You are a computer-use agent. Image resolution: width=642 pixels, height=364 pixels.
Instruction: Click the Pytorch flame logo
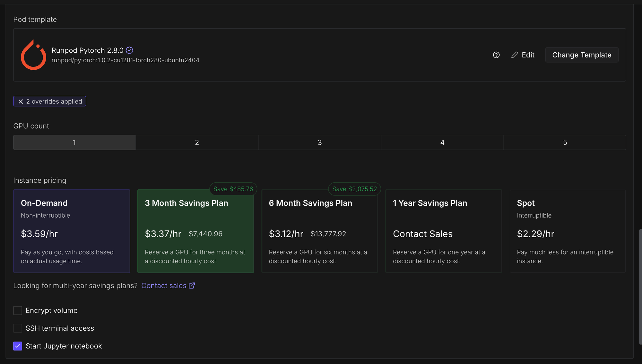click(33, 55)
